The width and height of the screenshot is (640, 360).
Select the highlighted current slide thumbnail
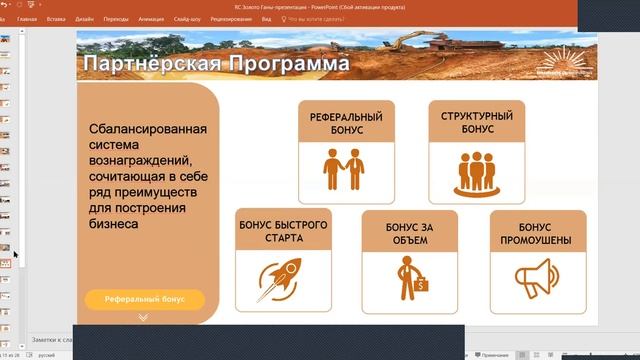(x=5, y=264)
